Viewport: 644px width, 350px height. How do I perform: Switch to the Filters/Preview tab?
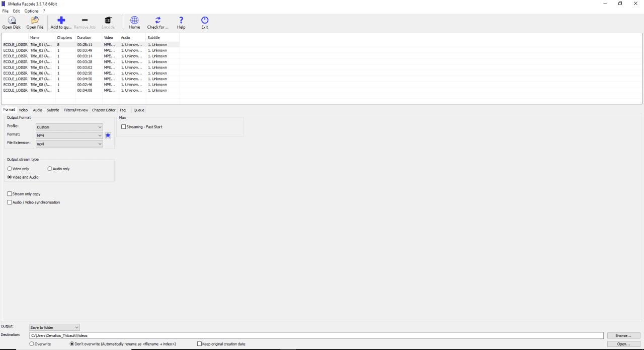[76, 110]
